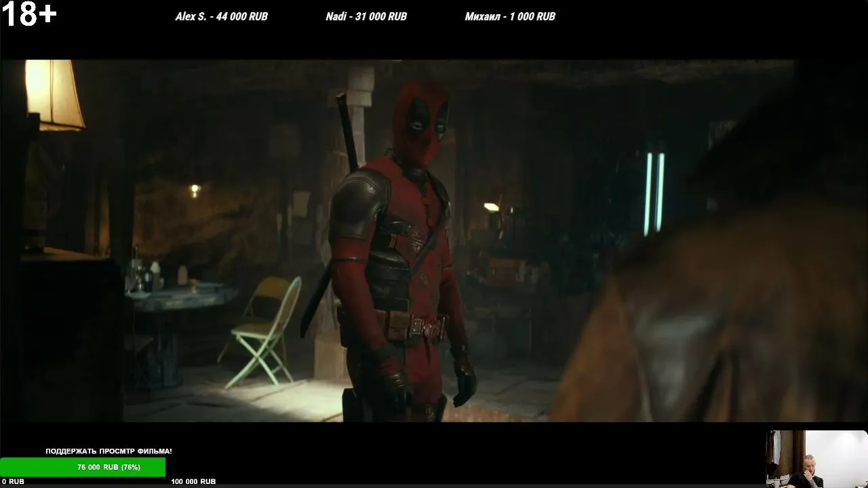Open the streamer webcam thumbnail

tap(816, 459)
